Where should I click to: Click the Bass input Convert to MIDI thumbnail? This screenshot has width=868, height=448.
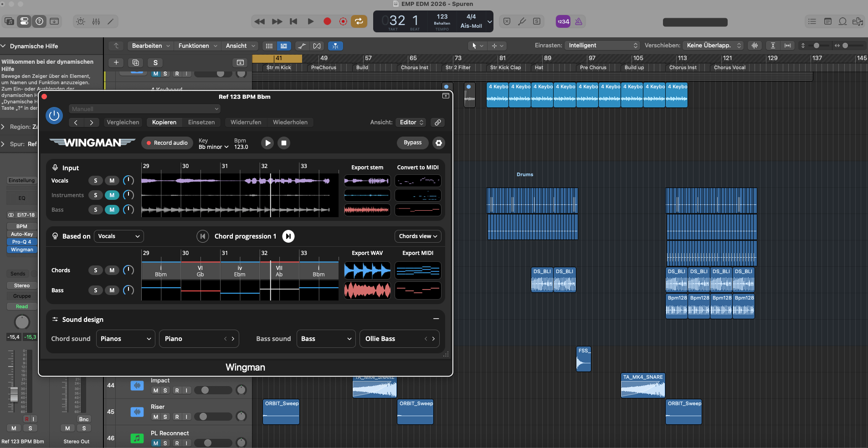point(418,210)
